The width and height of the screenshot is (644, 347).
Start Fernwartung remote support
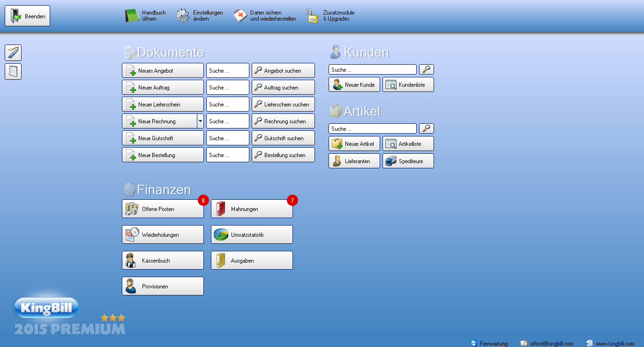click(x=489, y=343)
